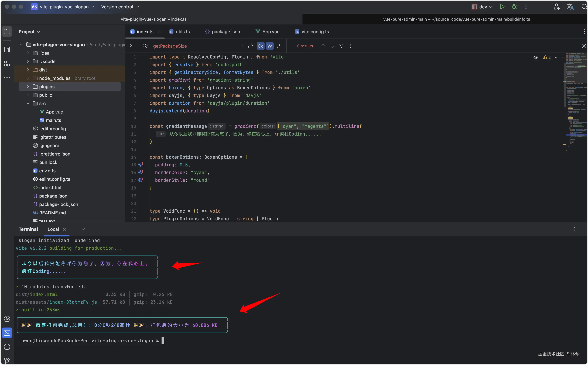
Task: Click the Debug bug icon
Action: click(514, 7)
